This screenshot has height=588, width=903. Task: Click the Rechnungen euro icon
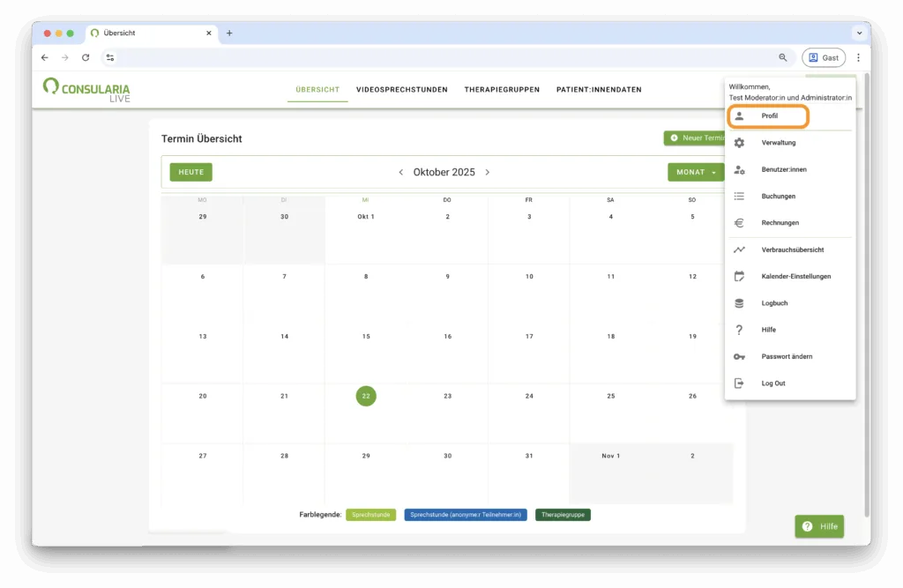[x=739, y=223]
